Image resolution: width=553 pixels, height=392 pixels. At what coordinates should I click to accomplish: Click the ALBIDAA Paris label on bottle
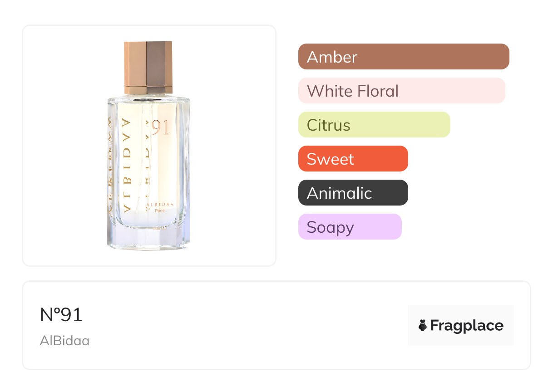click(160, 207)
